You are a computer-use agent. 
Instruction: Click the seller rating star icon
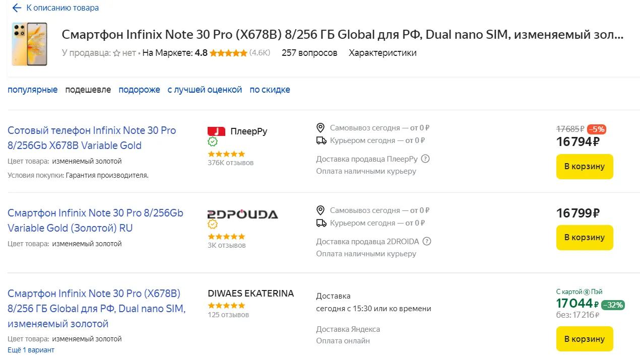[116, 53]
